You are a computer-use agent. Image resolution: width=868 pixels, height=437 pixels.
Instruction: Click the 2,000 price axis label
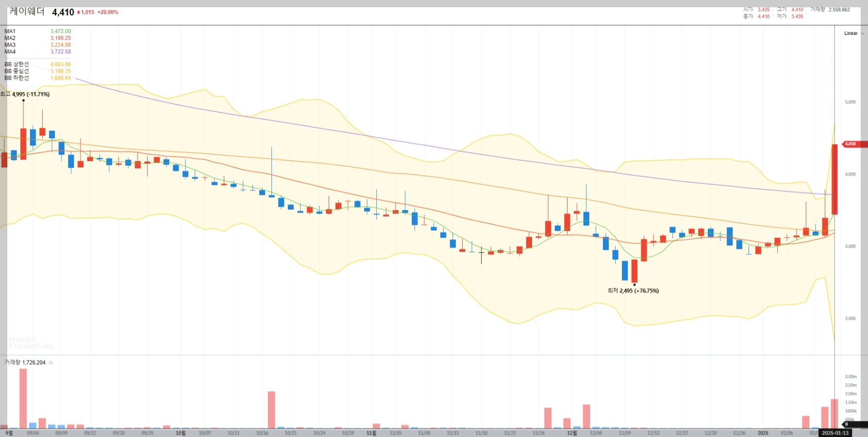(850, 319)
